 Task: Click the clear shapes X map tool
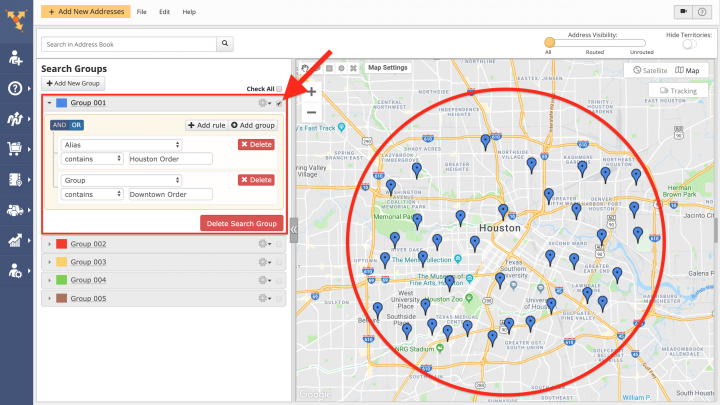point(353,68)
